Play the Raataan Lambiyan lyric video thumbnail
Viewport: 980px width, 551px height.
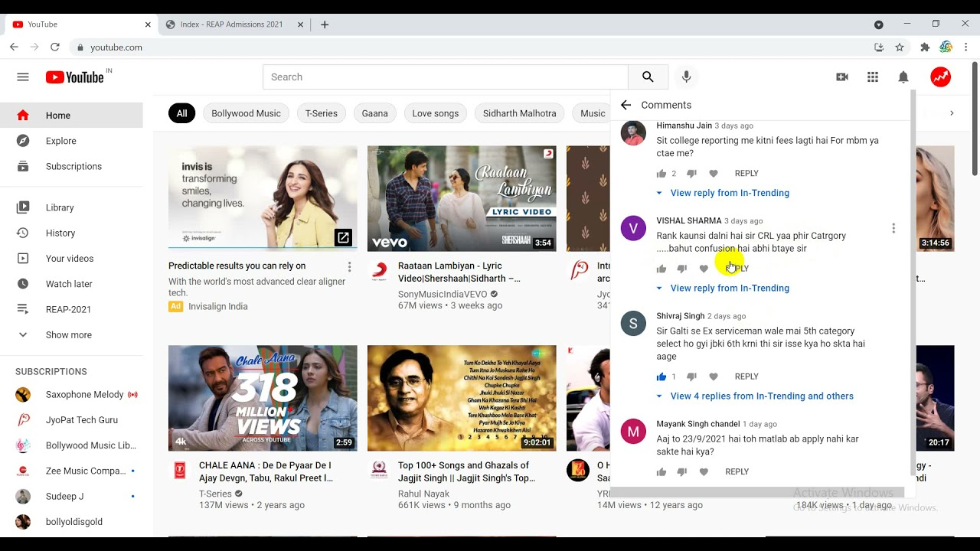[x=462, y=199]
